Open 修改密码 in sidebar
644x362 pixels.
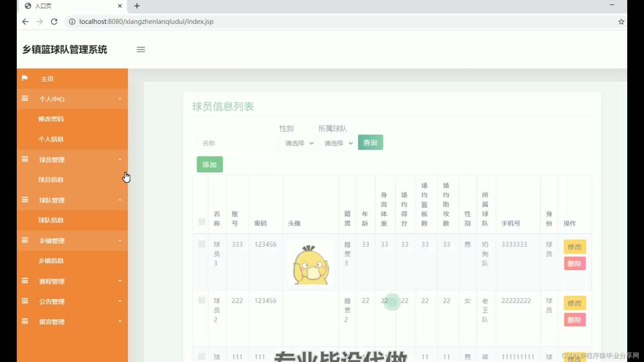(x=51, y=119)
